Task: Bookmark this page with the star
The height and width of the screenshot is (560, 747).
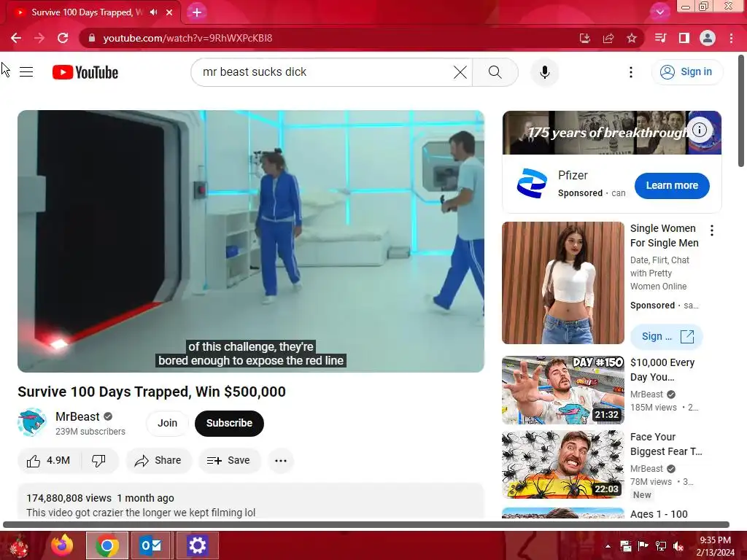Action: [632, 38]
